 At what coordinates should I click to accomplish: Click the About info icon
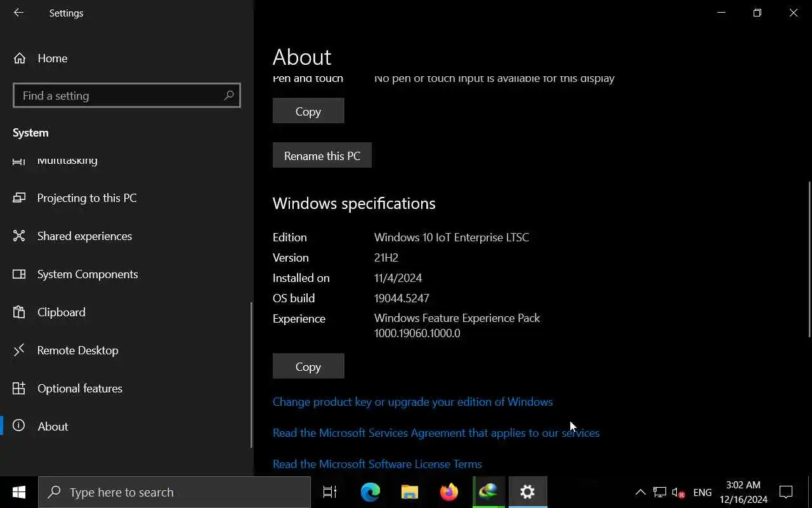[19, 426]
